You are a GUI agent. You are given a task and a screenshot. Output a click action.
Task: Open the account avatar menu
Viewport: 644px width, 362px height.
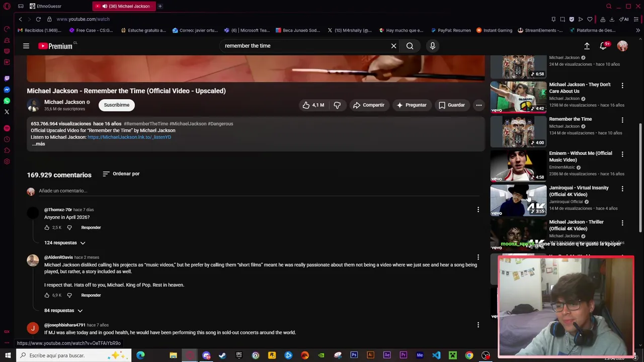click(x=622, y=46)
